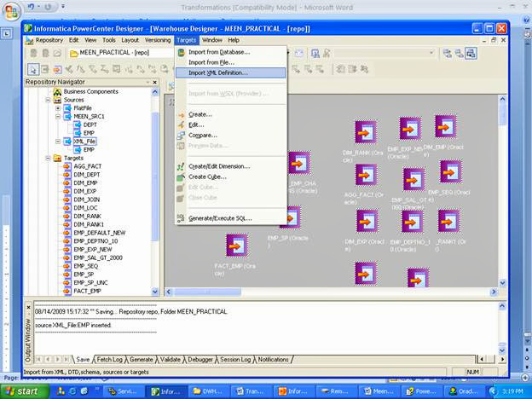Click the DIM_EXP target icon in workspace

click(367, 221)
